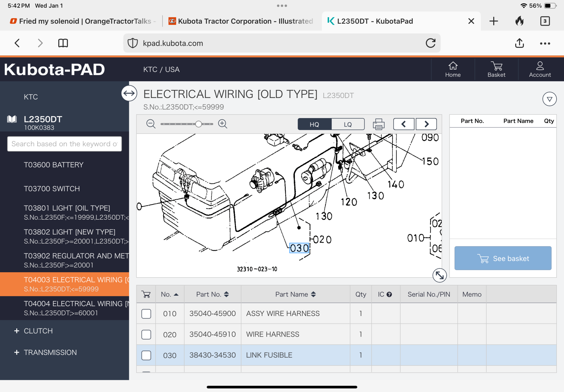Zoom in the diagram with plus magnifier
The height and width of the screenshot is (392, 564).
(x=223, y=124)
